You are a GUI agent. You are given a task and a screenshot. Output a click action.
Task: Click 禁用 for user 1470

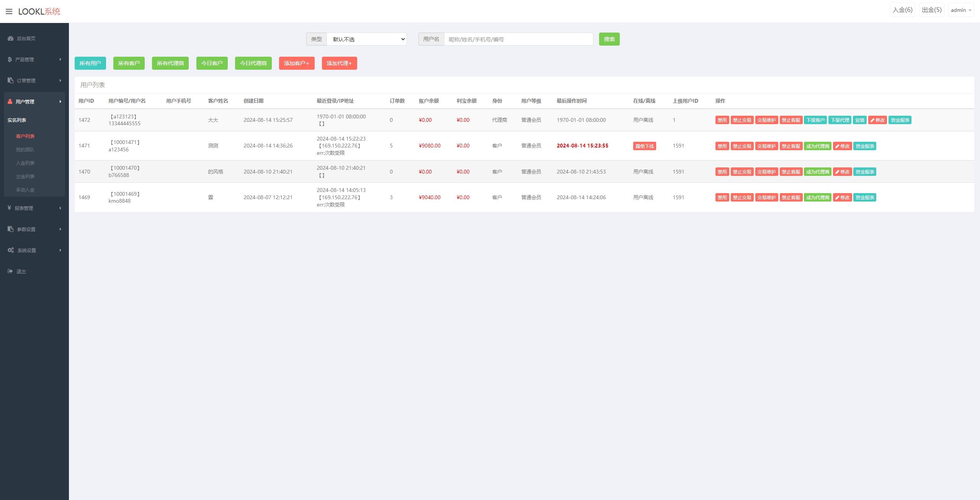[x=722, y=172]
